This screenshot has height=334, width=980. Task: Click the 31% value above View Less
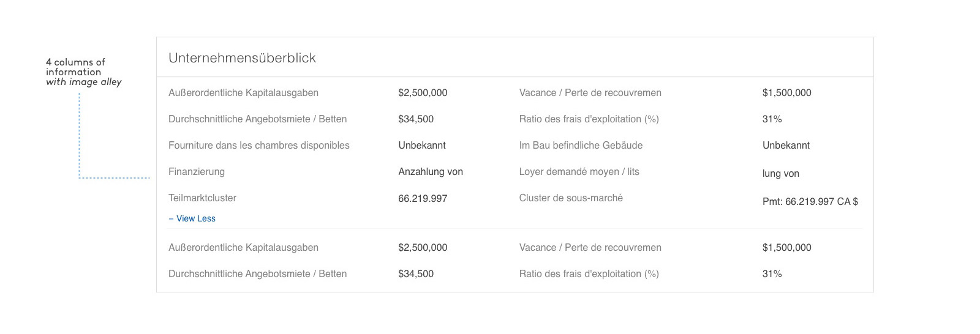pos(772,119)
